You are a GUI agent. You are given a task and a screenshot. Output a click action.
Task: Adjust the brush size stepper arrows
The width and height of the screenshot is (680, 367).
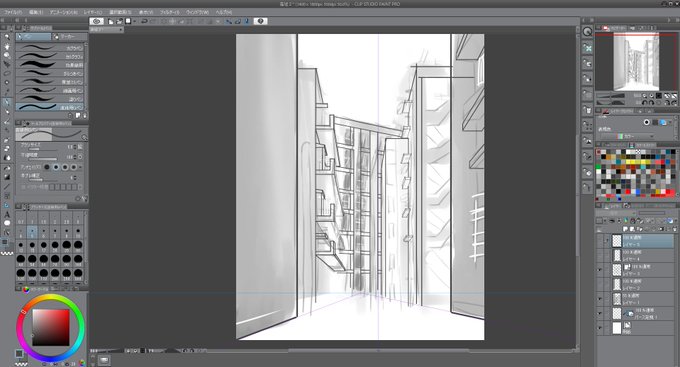75,147
